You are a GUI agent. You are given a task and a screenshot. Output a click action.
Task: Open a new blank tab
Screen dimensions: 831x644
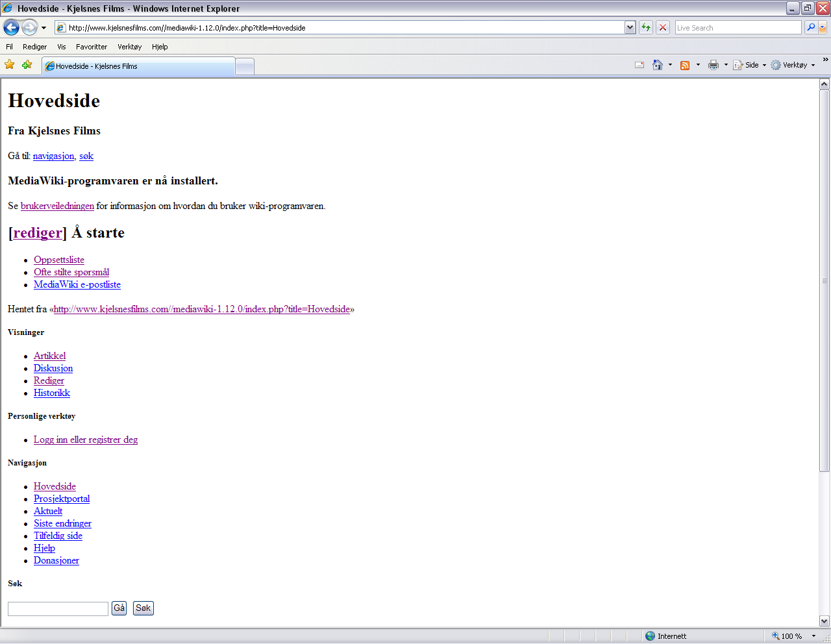[x=245, y=66]
